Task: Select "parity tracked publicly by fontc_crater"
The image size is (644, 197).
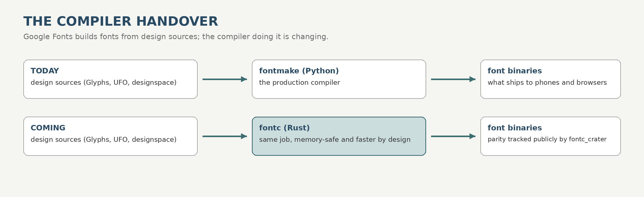Action: [x=547, y=139]
